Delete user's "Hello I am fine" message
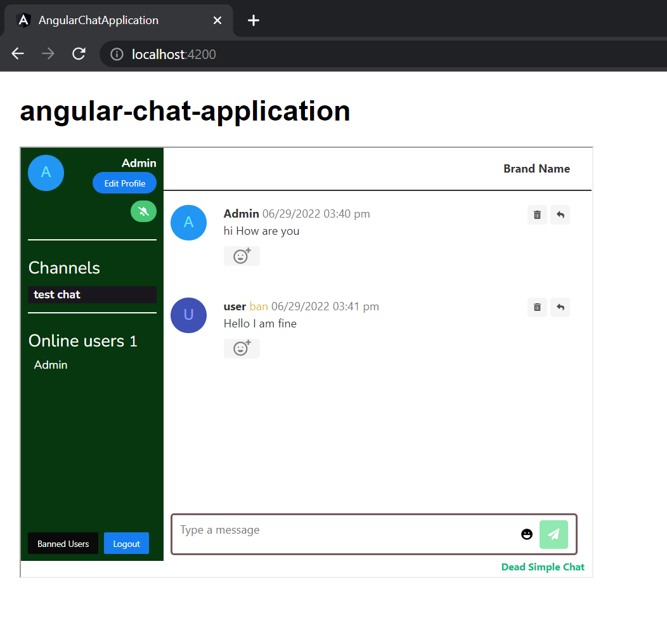Viewport: 667px width, 644px height. point(537,307)
